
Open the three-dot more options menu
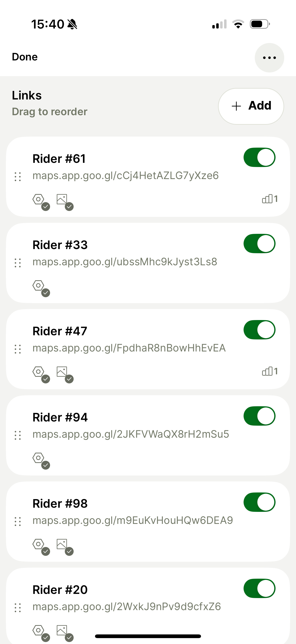[x=269, y=58]
